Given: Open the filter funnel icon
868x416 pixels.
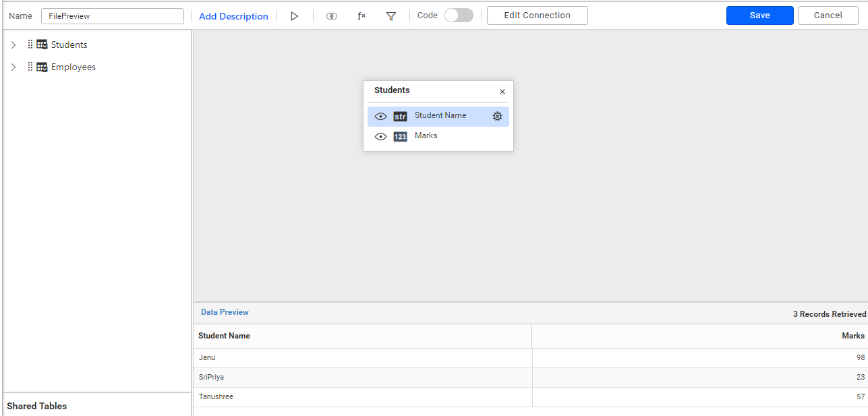Looking at the screenshot, I should point(391,16).
